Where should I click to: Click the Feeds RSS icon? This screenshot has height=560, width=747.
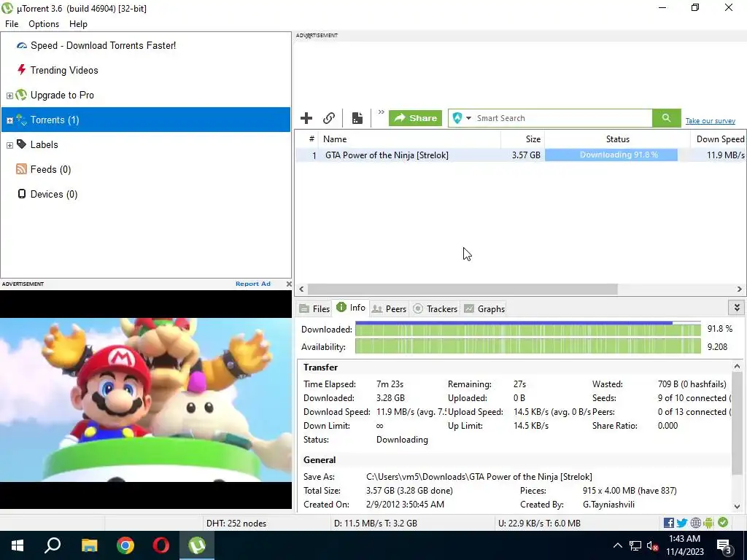coord(21,169)
